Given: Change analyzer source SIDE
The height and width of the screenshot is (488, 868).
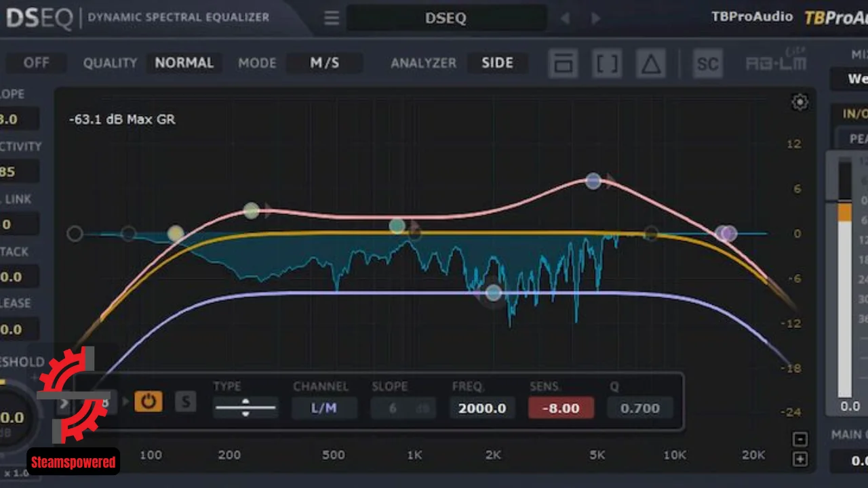Looking at the screenshot, I should click(x=497, y=63).
